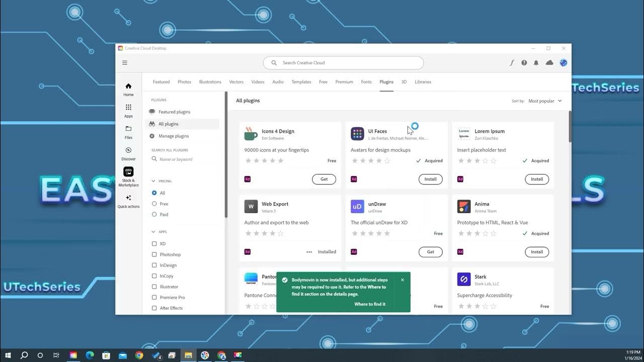Open more options dots on Web Export card
Screen dimensions: 644x362
pos(309,252)
